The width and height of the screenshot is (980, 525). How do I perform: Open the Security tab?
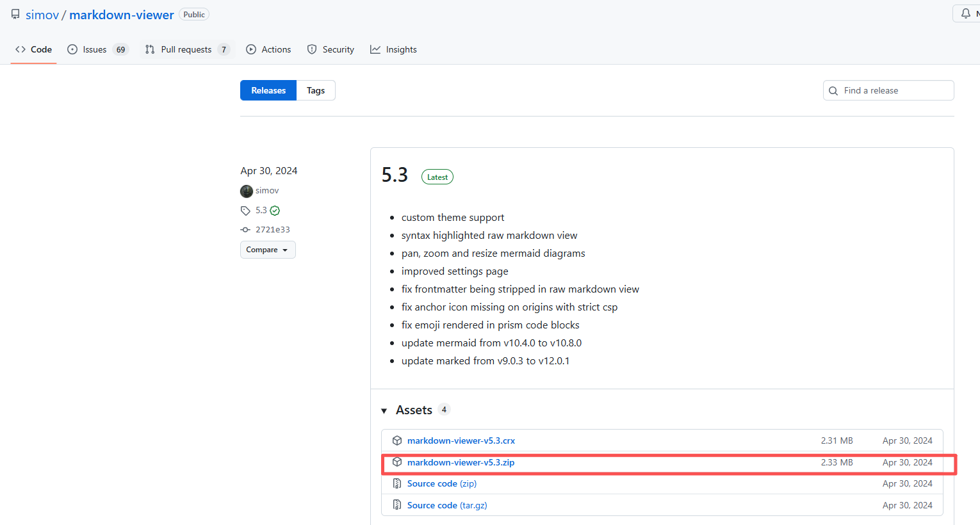331,49
